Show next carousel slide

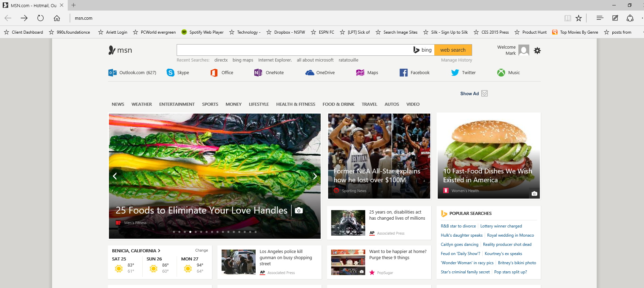315,176
